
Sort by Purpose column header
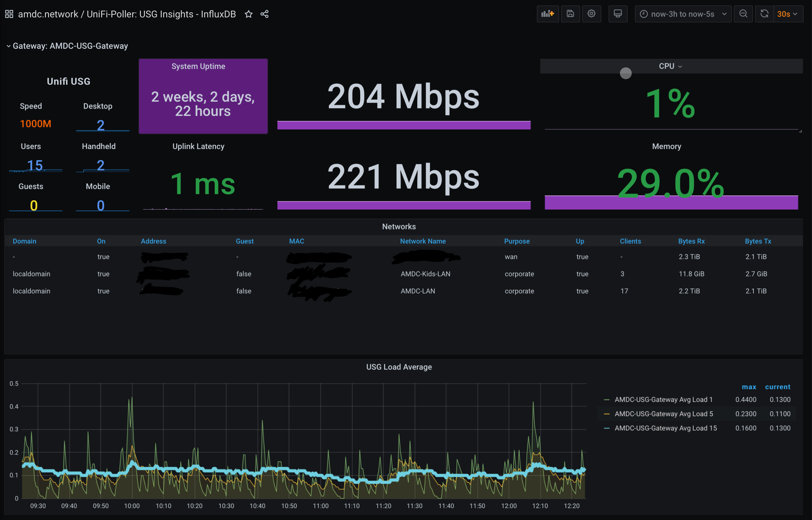[517, 241]
